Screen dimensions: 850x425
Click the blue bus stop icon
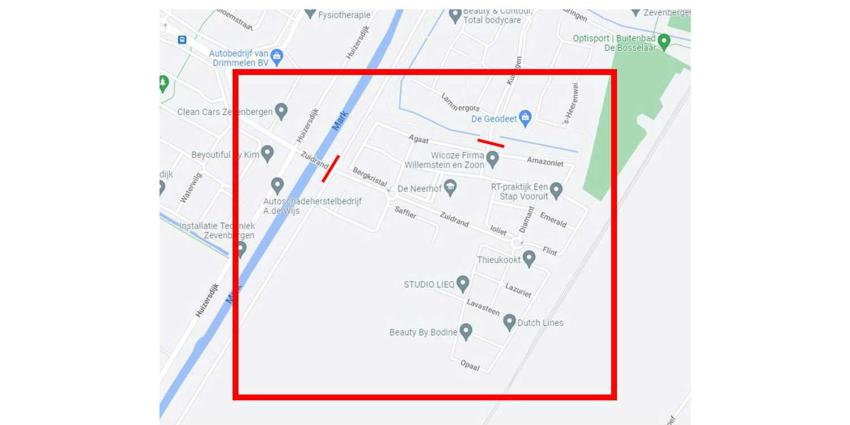182,39
